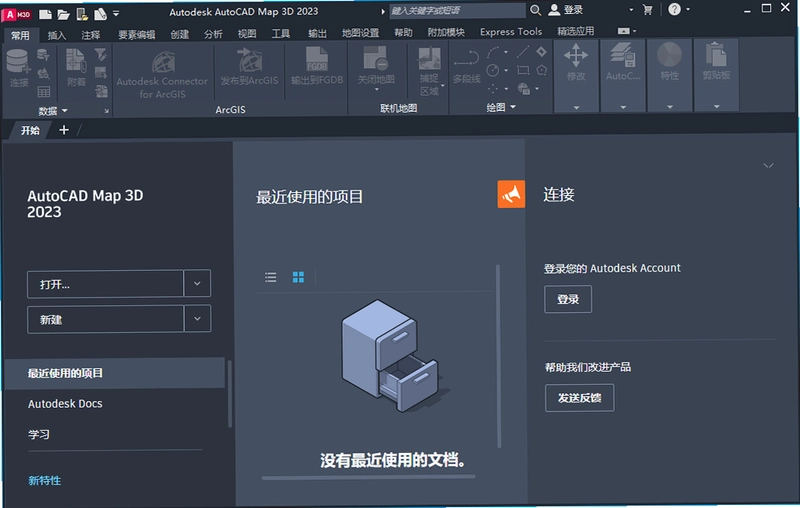Open the 插入 ribbon tab
800x508 pixels.
[57, 35]
